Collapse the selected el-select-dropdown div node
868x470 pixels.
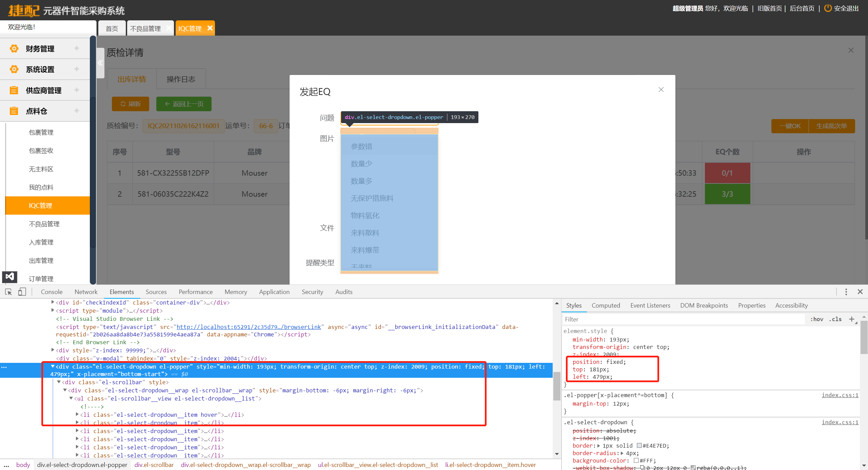(x=53, y=367)
